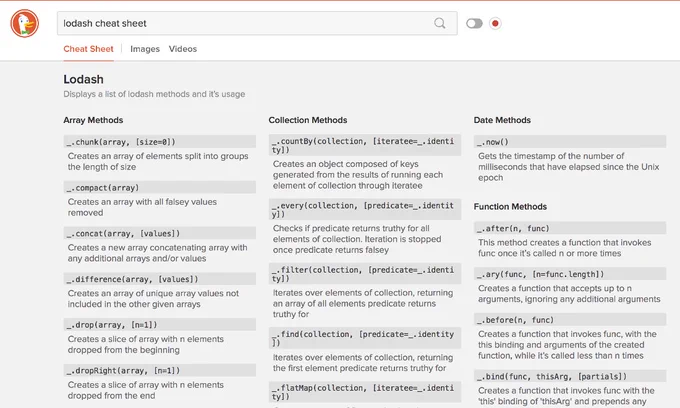Toggle the gray switch beside the search box
Screen dimensions: 680x408
pos(474,23)
